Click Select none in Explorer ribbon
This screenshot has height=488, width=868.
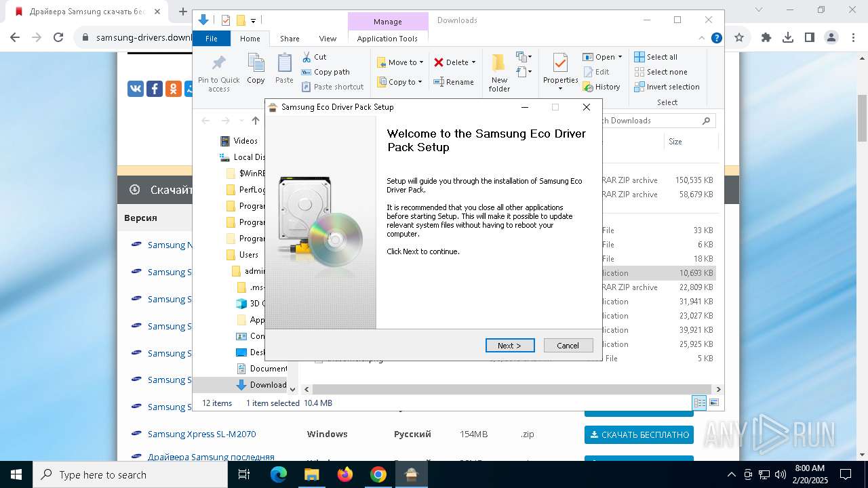tap(660, 72)
